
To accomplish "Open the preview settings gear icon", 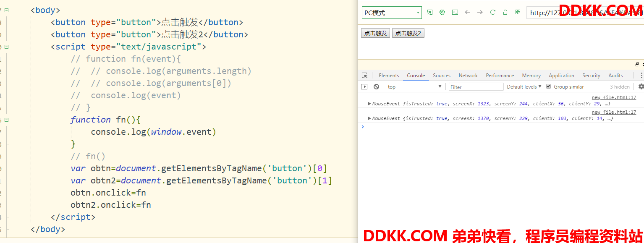I will [x=442, y=12].
